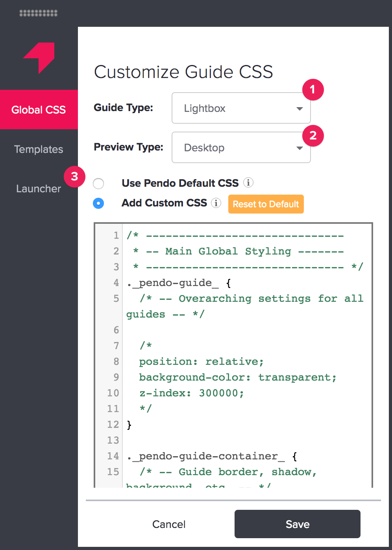Screen dimensions: 392x550
Task: Open the Launcher sidebar tab
Action: [x=39, y=189]
